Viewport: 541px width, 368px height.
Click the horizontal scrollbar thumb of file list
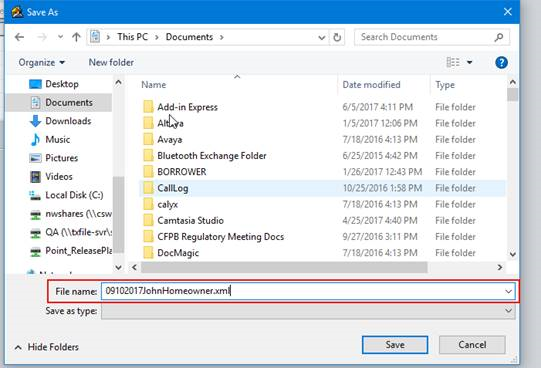pos(284,267)
